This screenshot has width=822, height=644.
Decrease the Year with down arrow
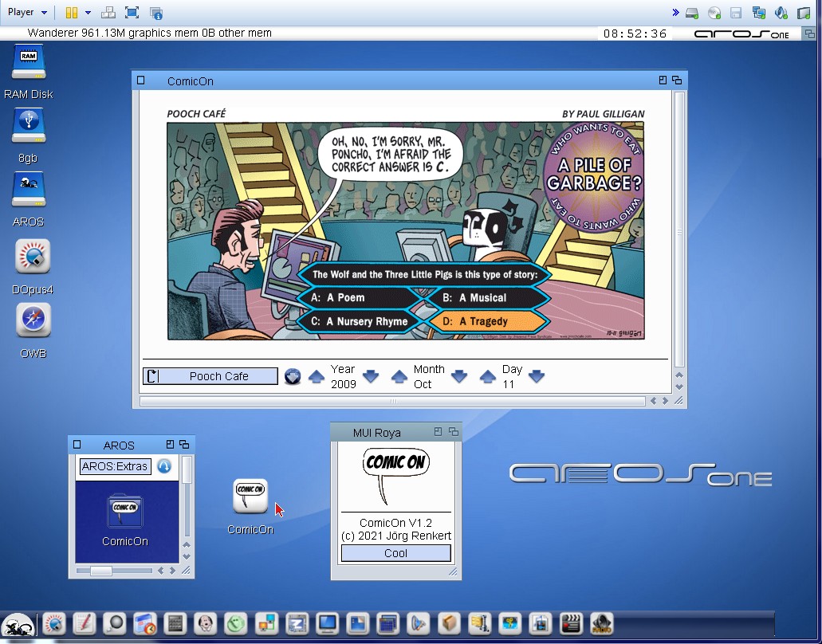click(371, 377)
